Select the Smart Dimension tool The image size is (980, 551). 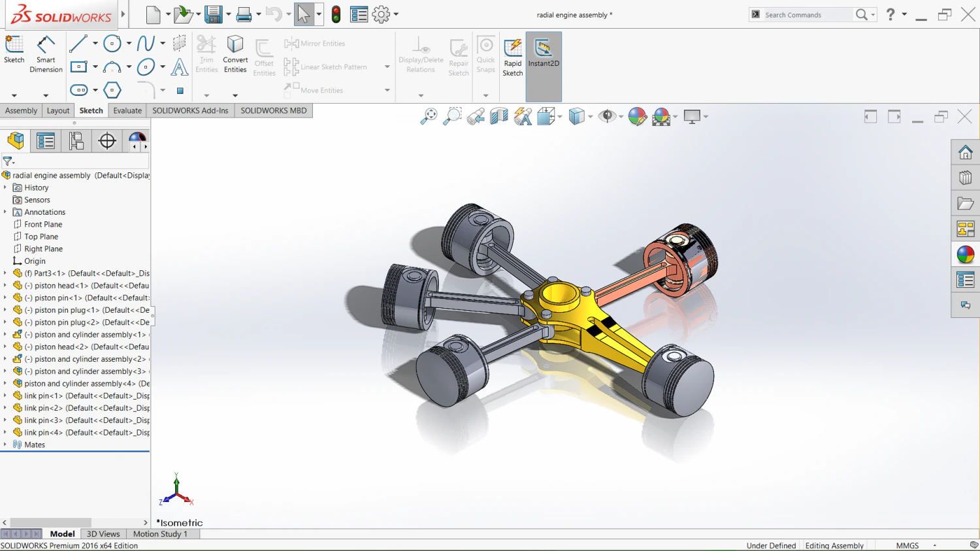[46, 54]
